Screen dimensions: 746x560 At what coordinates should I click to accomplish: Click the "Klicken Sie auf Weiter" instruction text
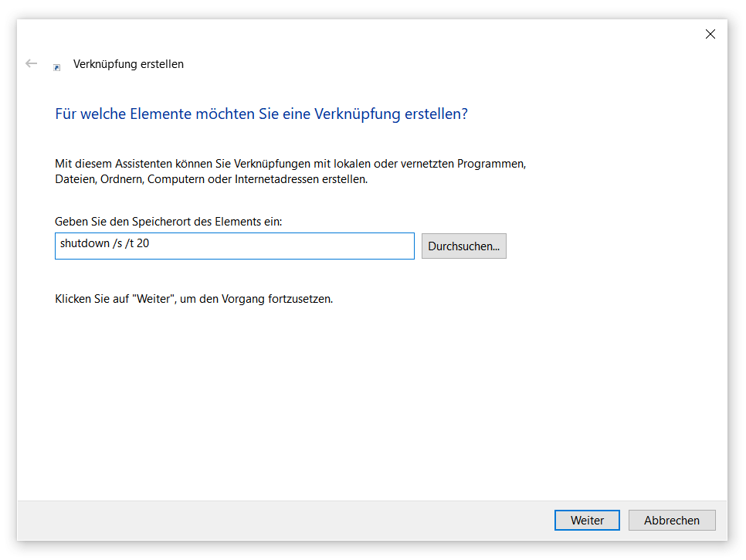[194, 299]
